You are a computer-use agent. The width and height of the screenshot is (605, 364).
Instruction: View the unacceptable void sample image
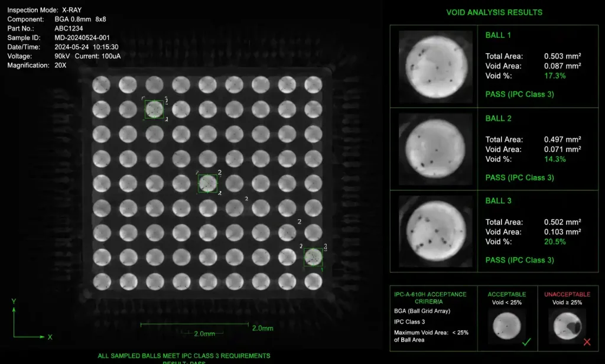tap(567, 326)
